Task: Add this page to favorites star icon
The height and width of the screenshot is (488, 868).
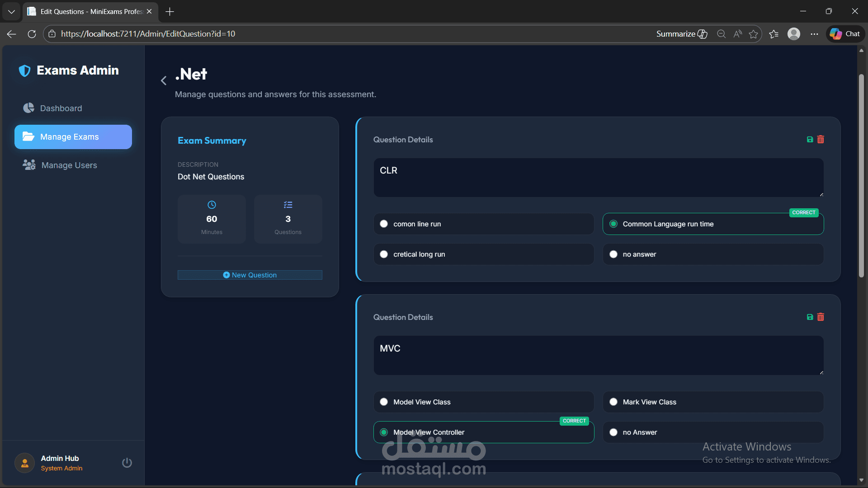Action: point(753,34)
